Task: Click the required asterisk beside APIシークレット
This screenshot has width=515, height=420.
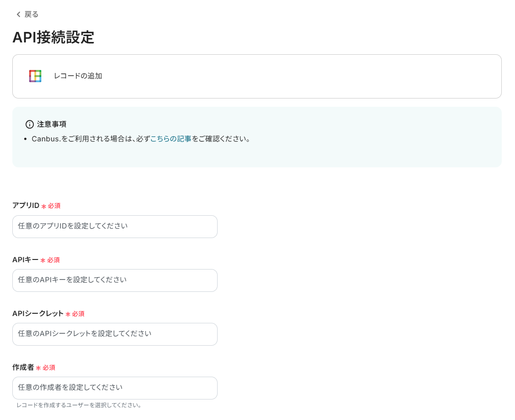Action: coord(68,314)
